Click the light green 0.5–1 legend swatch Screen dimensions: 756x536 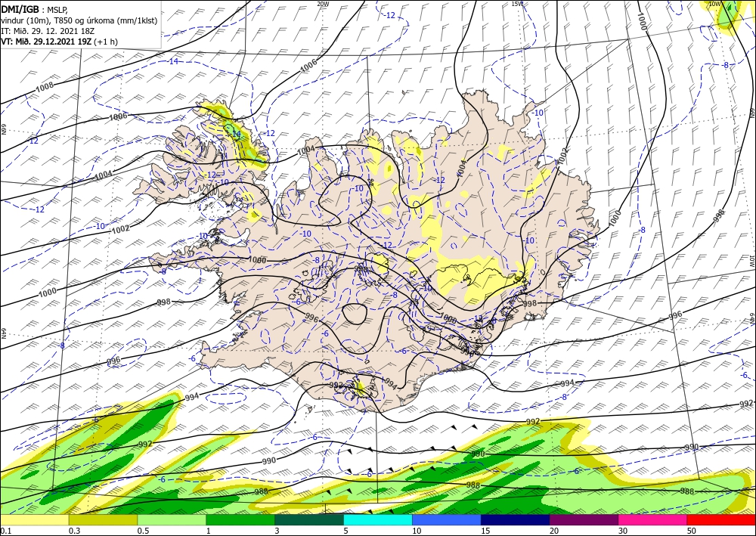tap(172, 520)
